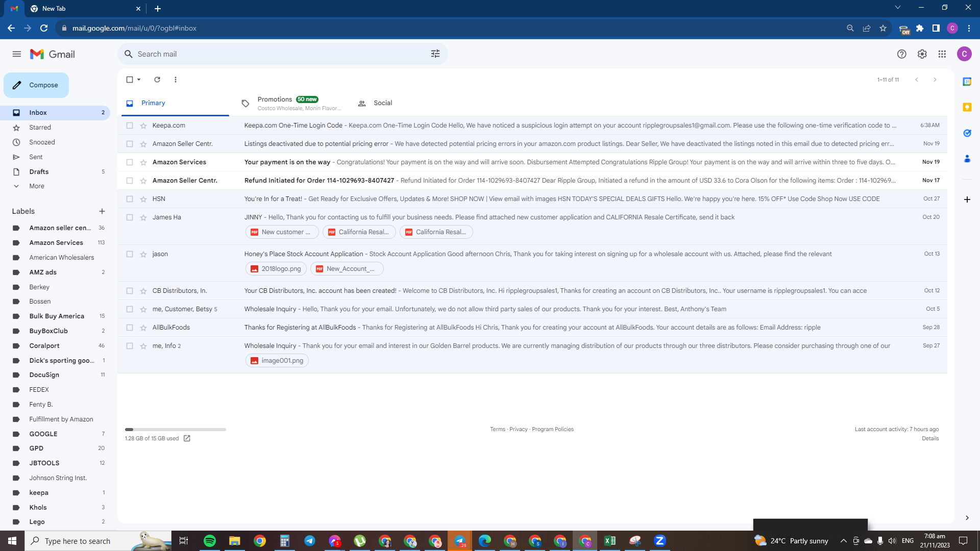The height and width of the screenshot is (551, 980).
Task: Switch to the Primary tab
Action: click(175, 103)
